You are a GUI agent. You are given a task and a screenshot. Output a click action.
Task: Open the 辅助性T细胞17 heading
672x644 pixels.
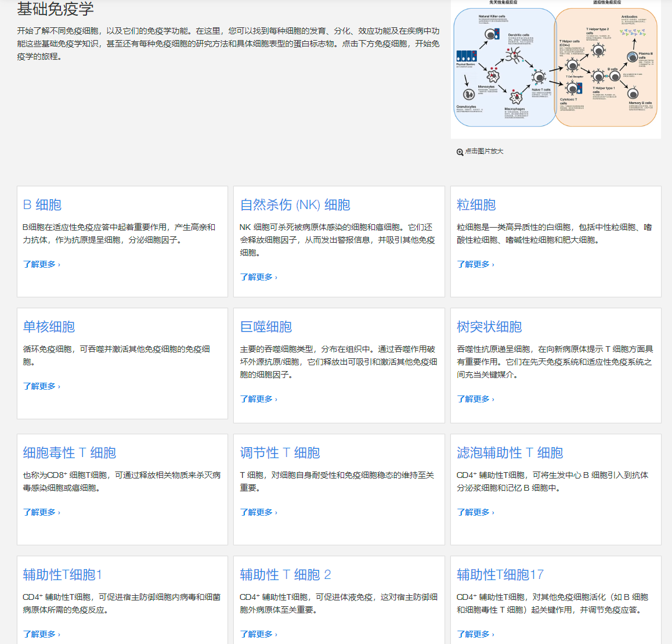[500, 575]
